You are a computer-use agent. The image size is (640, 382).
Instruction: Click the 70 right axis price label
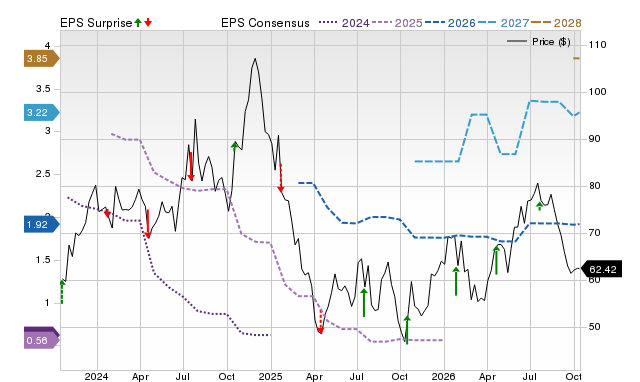(595, 233)
